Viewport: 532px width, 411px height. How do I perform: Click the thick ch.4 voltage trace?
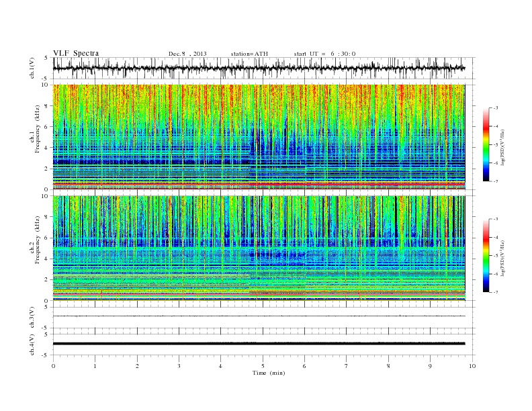point(259,344)
